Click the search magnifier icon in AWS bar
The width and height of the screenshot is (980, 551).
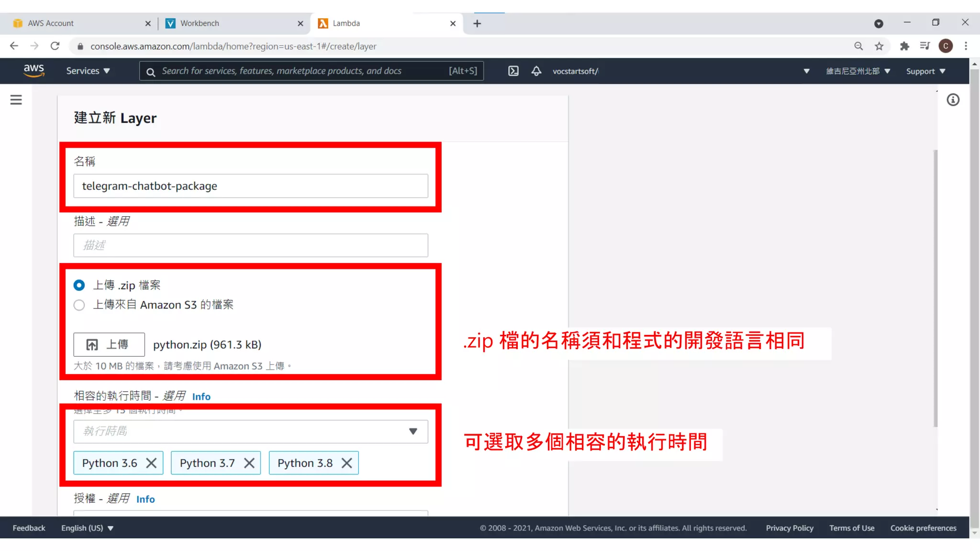(x=151, y=72)
